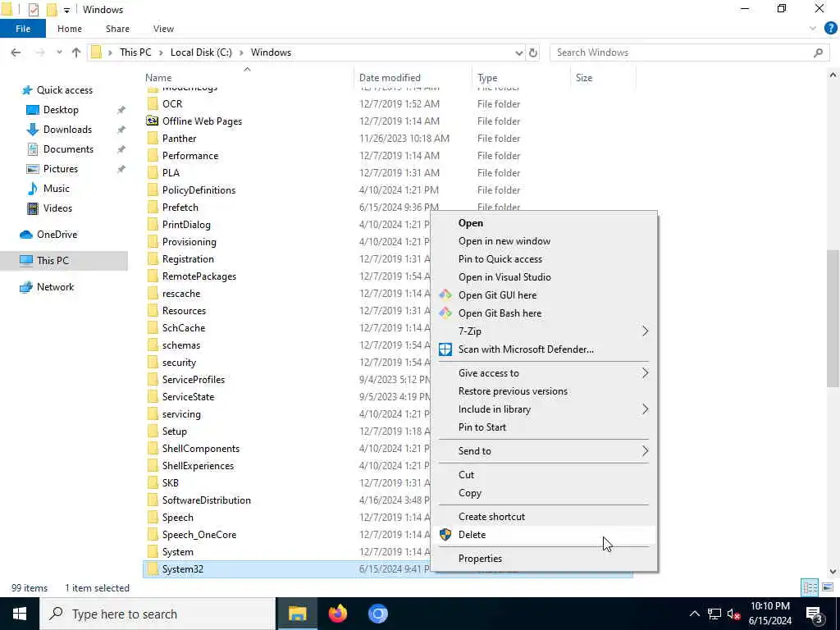Image resolution: width=840 pixels, height=630 pixels.
Task: Switch to the Home ribbon tab
Action: pos(70,29)
